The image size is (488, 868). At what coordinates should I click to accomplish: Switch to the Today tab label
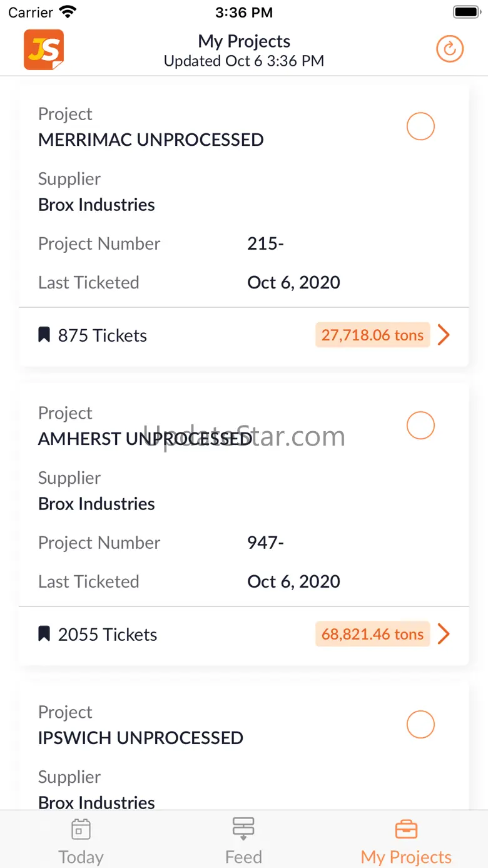[81, 857]
